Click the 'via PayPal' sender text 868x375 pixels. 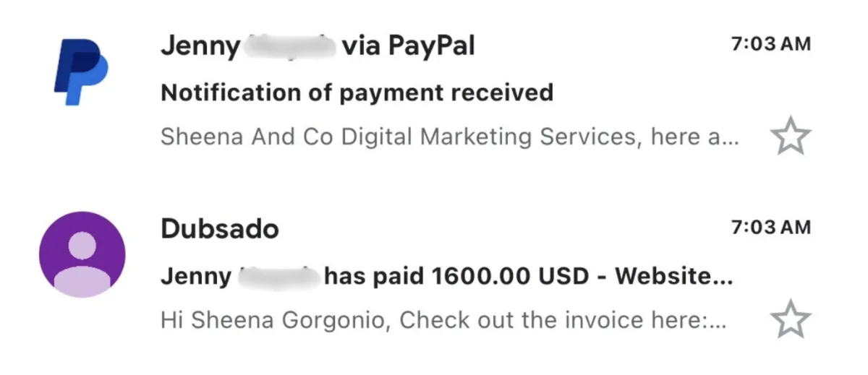tap(409, 46)
